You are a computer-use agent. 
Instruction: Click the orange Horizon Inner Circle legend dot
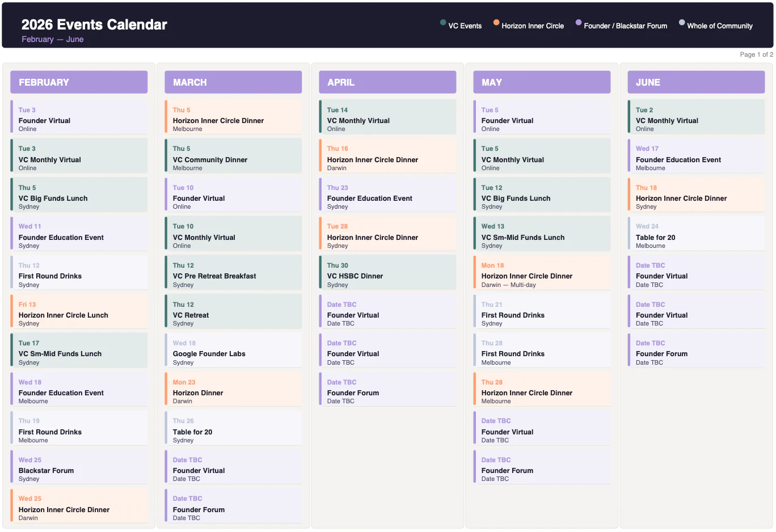pyautogui.click(x=496, y=23)
